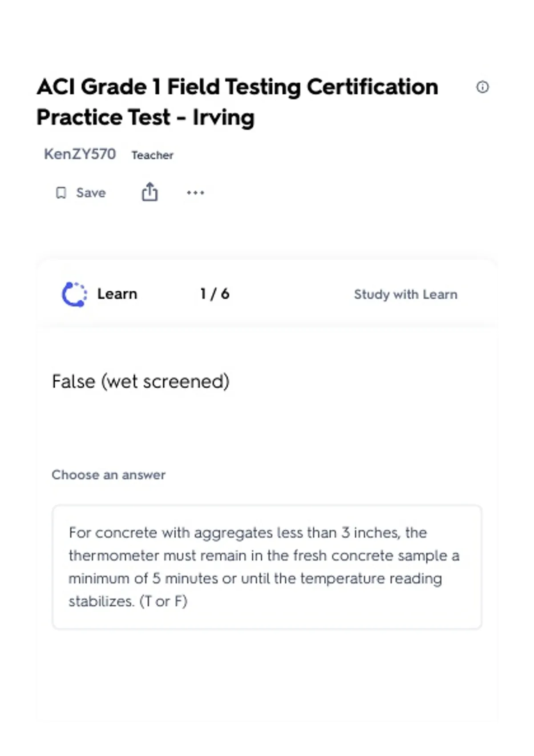Click the 'Practice Test - Irving' title line
This screenshot has height=756, width=534.
click(146, 117)
